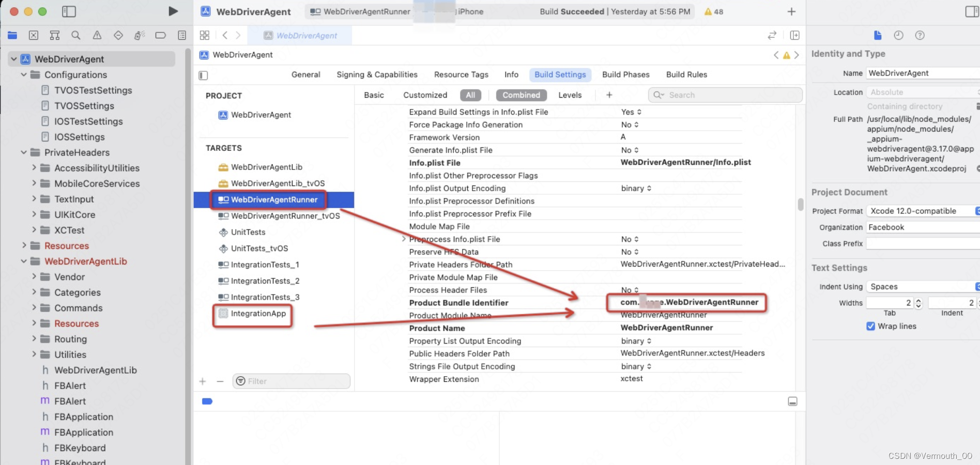Viewport: 980px width, 465px height.
Task: Select the All settings filter
Action: (470, 95)
